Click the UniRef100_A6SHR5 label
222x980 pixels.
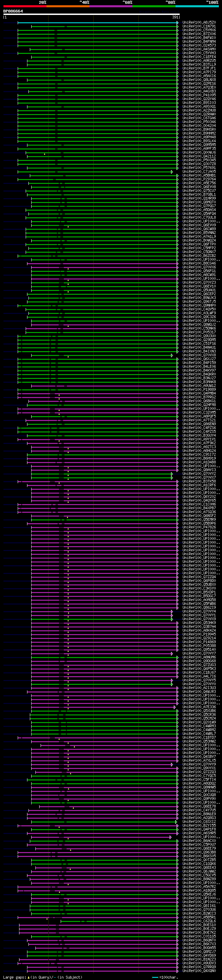(199, 833)
